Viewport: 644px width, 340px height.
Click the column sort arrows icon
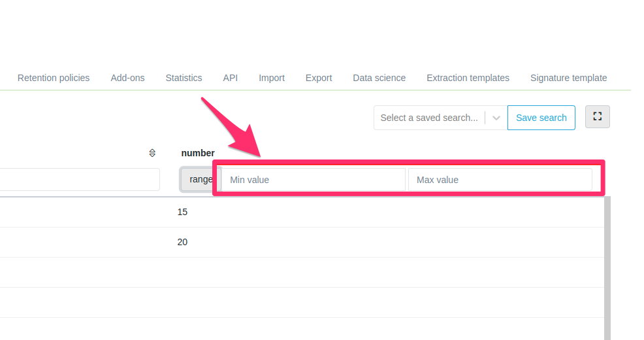click(x=152, y=153)
